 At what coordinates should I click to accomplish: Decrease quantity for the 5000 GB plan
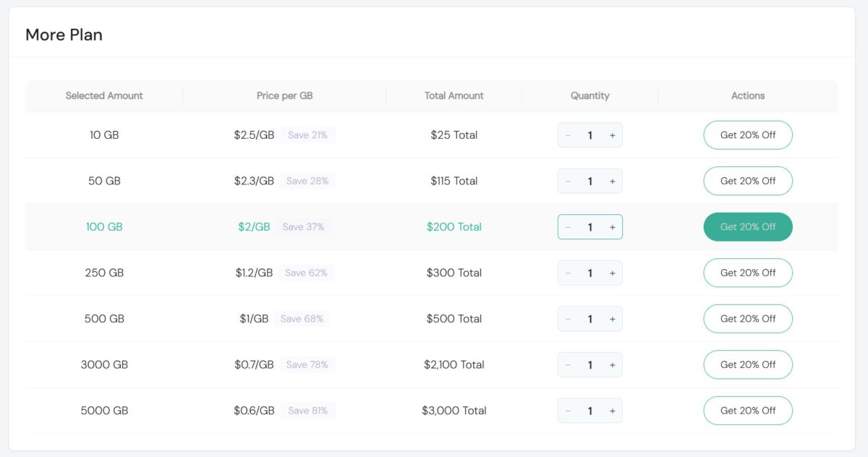568,411
